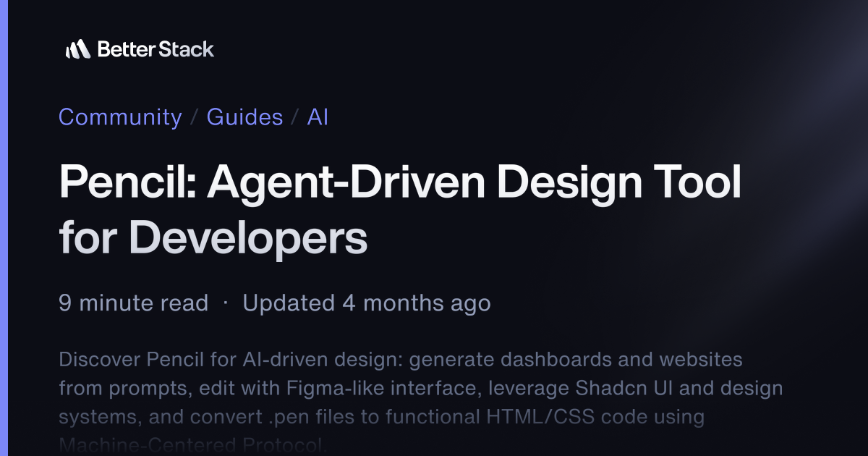Select the 'Updated 4 months ago' text
This screenshot has width=868, height=456.
367,303
